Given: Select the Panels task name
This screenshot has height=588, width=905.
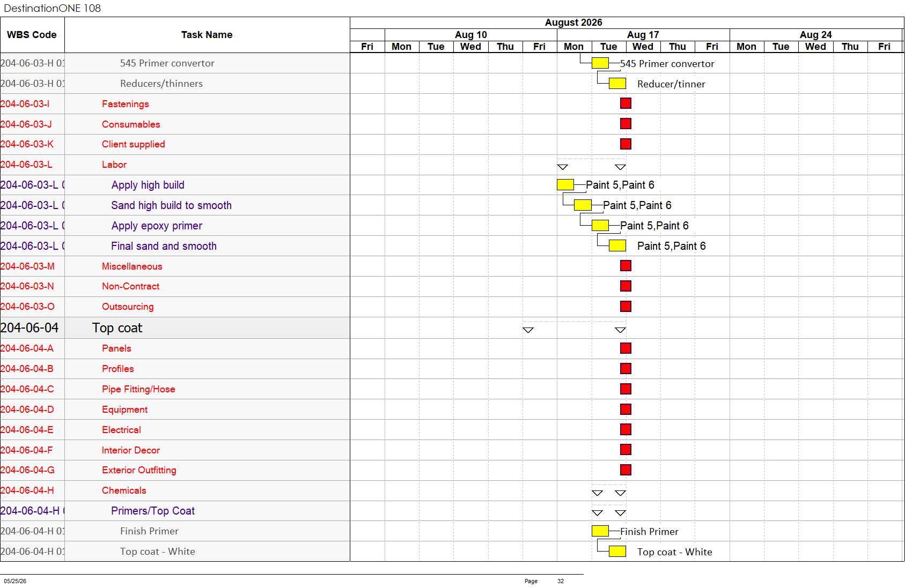Looking at the screenshot, I should click(x=116, y=348).
